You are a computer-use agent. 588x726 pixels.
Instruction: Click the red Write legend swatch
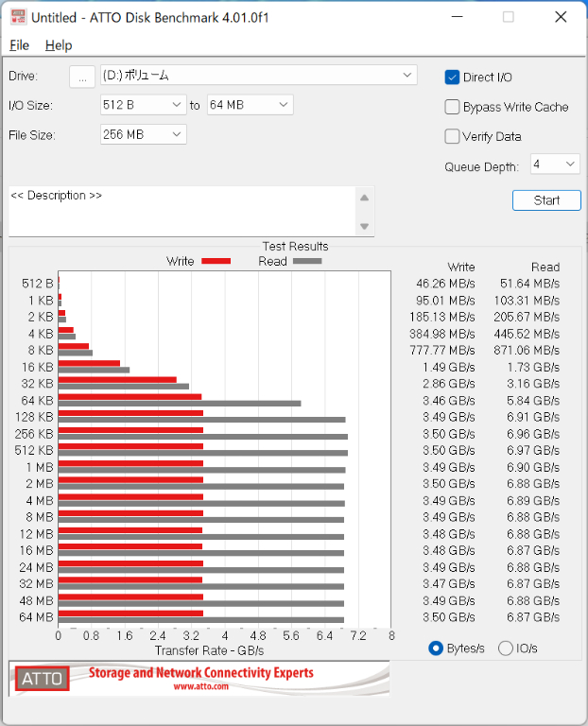[x=216, y=261]
